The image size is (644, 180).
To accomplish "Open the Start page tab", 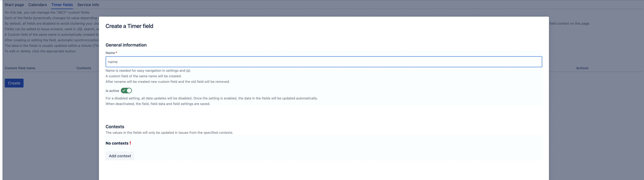I will click(x=14, y=5).
